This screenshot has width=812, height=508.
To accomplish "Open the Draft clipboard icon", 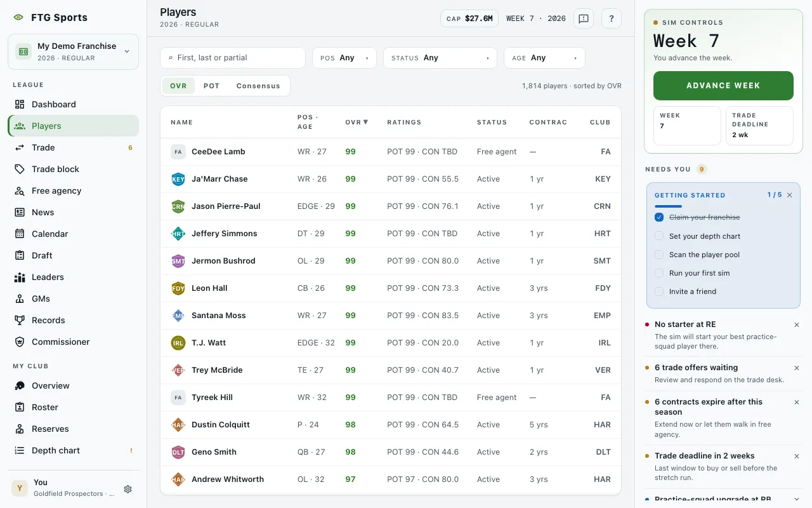I will click(20, 255).
